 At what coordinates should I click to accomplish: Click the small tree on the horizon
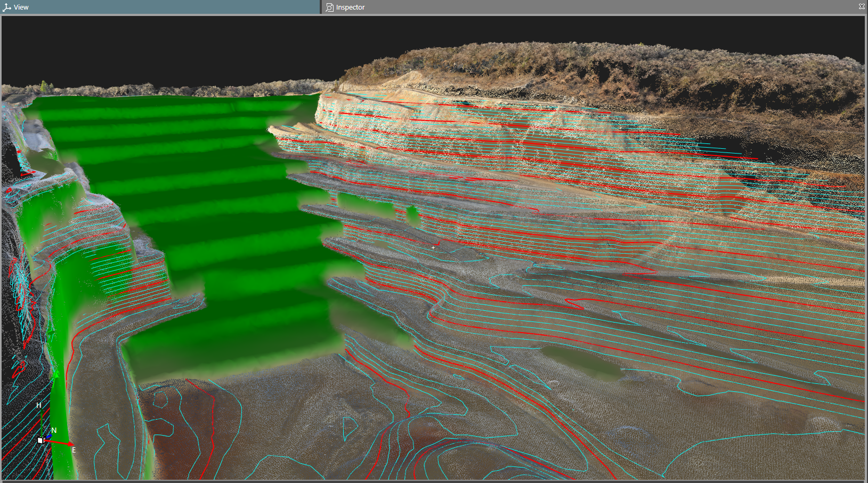point(43,87)
